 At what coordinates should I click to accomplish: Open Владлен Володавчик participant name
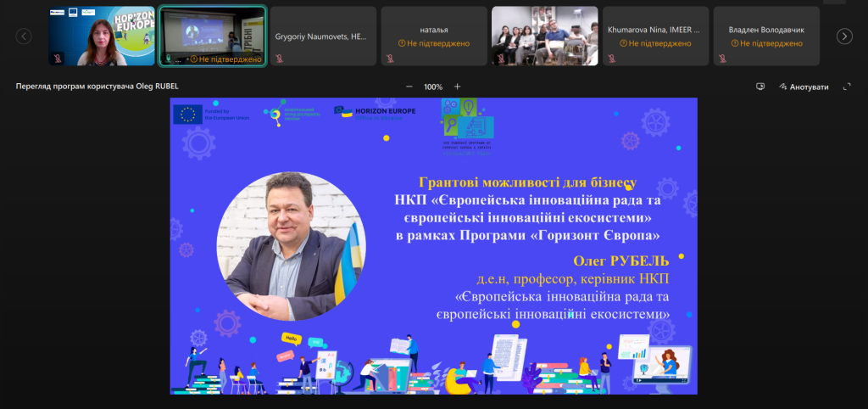tap(766, 30)
